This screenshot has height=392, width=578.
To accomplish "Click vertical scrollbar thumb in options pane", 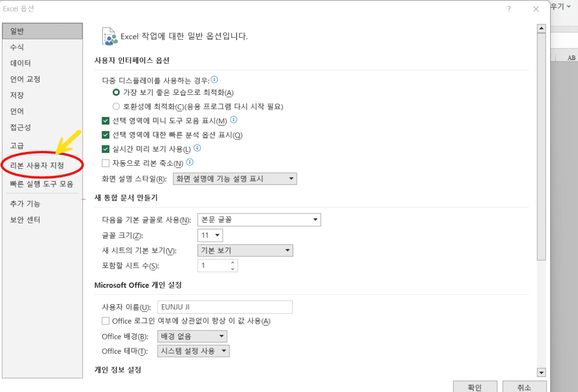I will (x=541, y=147).
